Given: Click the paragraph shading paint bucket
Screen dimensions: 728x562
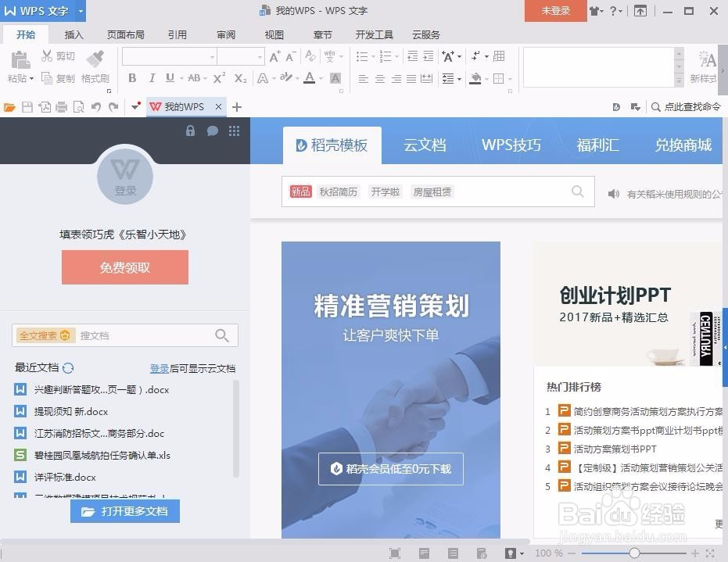Looking at the screenshot, I should [x=475, y=78].
